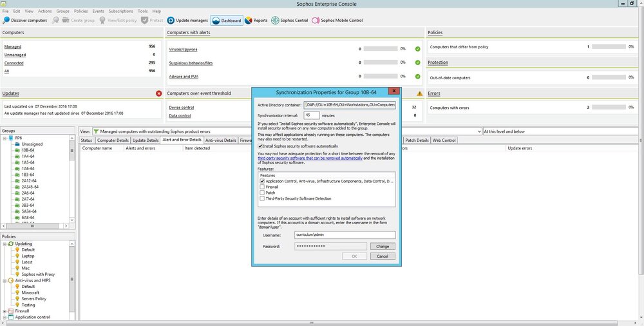Expand the Application control policies node
The width and height of the screenshot is (644, 326).
click(x=5, y=318)
